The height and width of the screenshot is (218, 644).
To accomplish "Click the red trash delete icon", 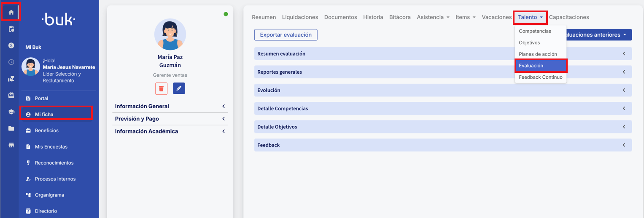I will pos(161,88).
